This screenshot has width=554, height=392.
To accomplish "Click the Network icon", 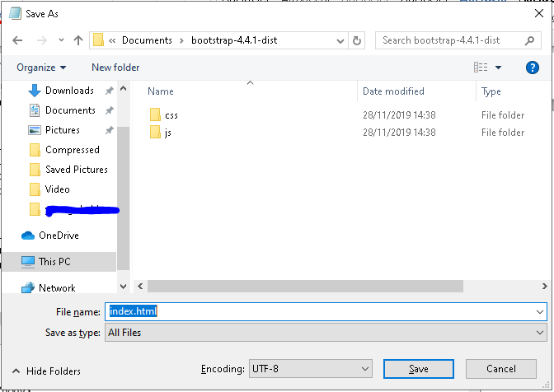I will [28, 288].
